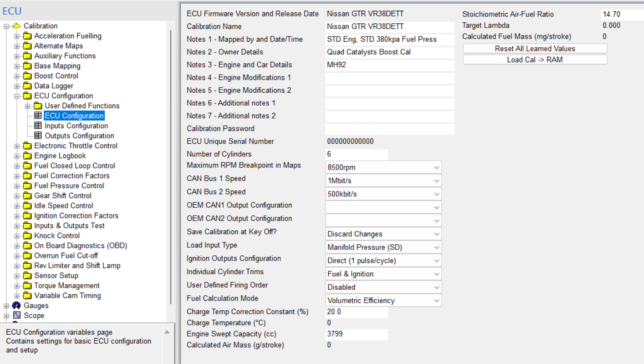Open the OEM CAN2 Output Configuration dropdown
The width and height of the screenshot is (644, 364).
(x=384, y=221)
